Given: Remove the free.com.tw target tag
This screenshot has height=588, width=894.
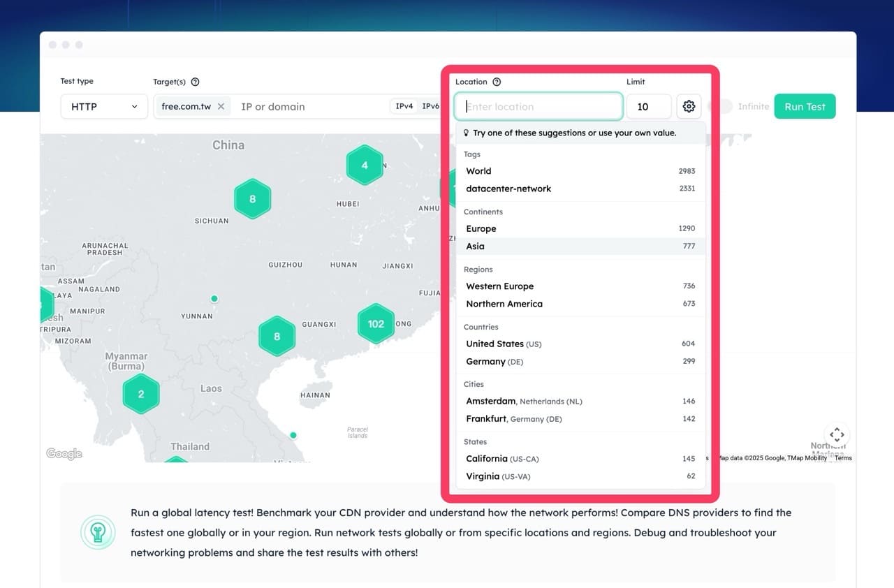Looking at the screenshot, I should point(221,107).
